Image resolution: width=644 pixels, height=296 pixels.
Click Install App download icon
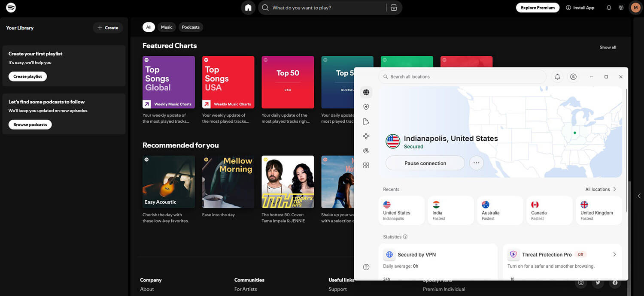pos(568,8)
